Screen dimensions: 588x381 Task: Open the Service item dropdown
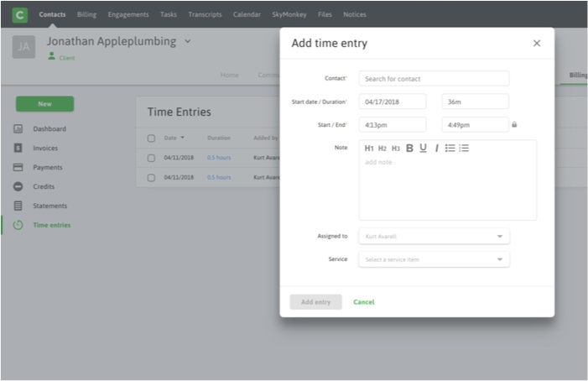point(434,259)
